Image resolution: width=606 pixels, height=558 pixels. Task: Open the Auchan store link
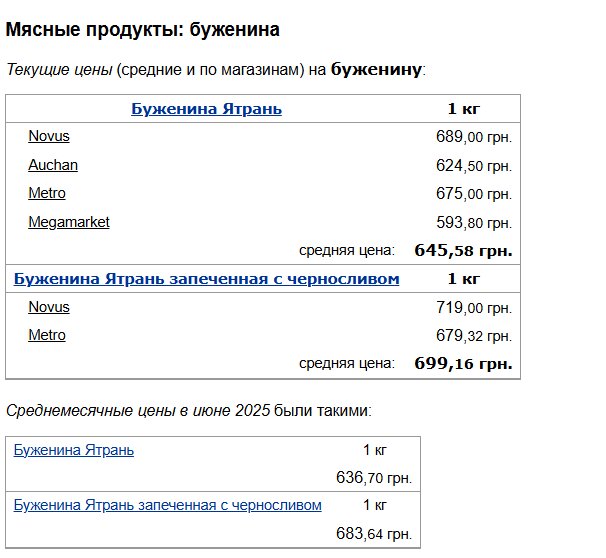coord(53,165)
